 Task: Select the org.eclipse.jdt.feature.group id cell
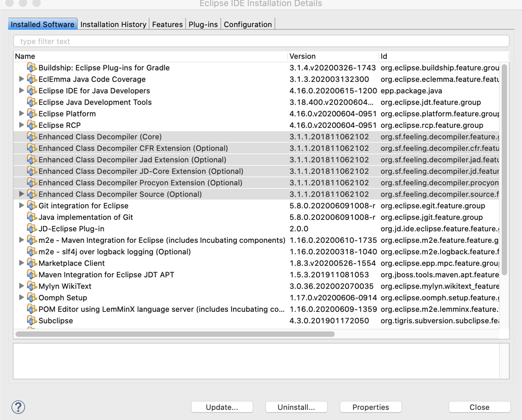[x=431, y=102]
